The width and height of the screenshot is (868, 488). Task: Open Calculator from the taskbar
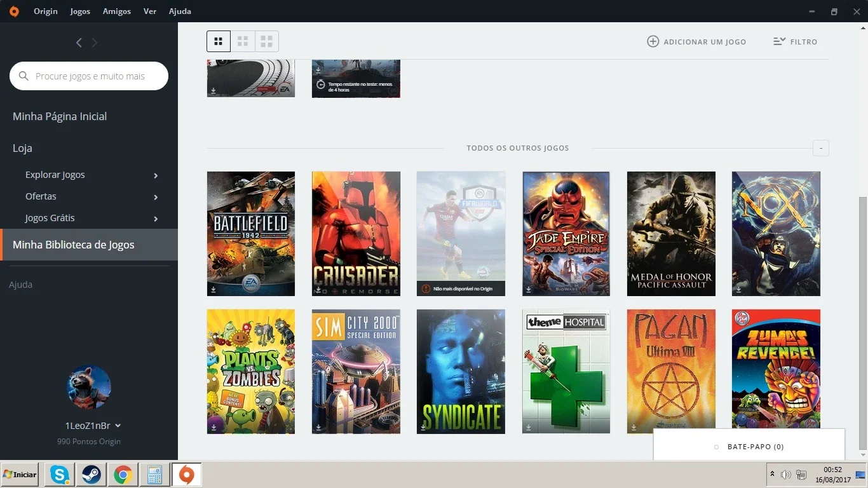click(x=154, y=475)
